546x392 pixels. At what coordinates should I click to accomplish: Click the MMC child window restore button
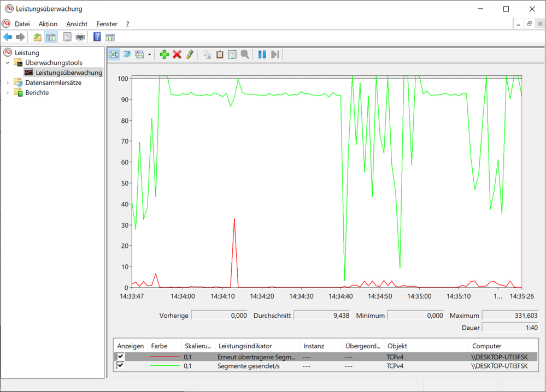(529, 23)
